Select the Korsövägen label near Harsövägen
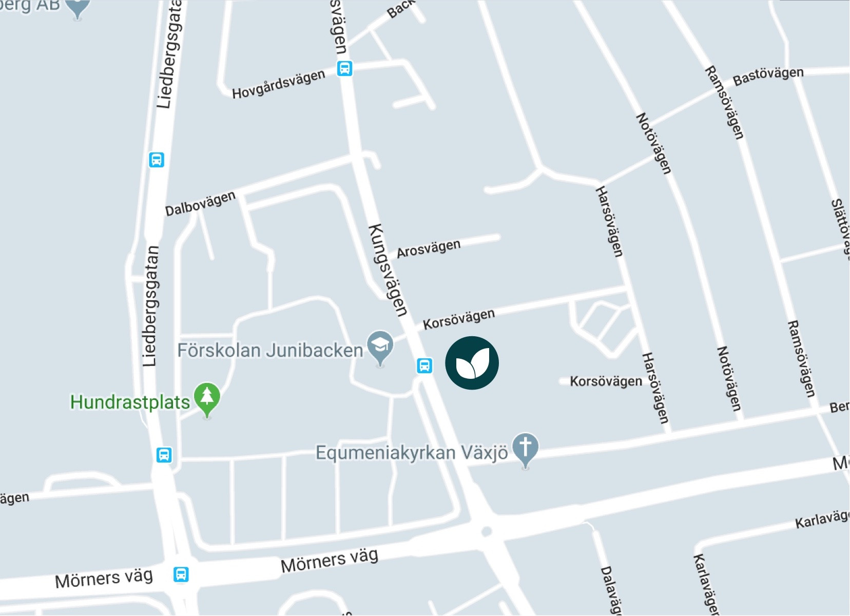The height and width of the screenshot is (616, 850). 606,381
